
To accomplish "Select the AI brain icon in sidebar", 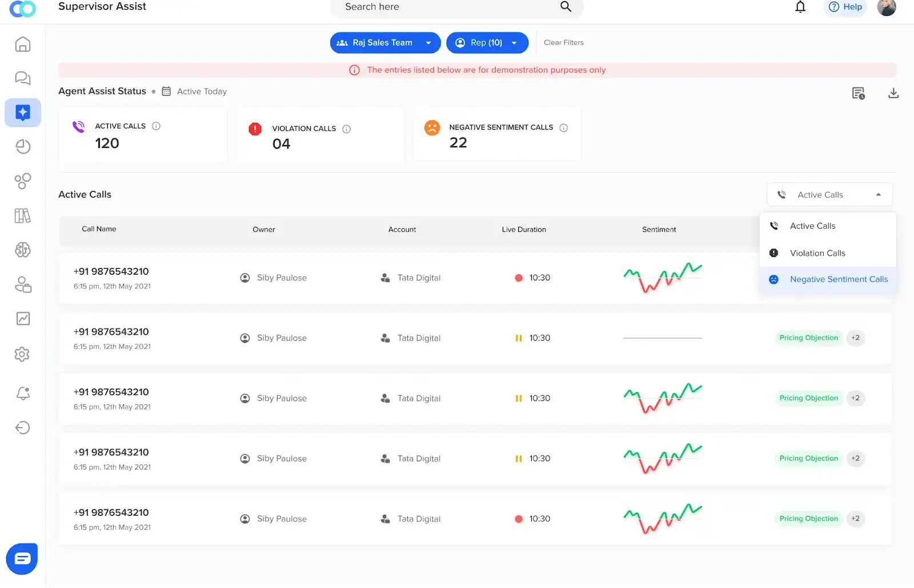I will pos(23,250).
